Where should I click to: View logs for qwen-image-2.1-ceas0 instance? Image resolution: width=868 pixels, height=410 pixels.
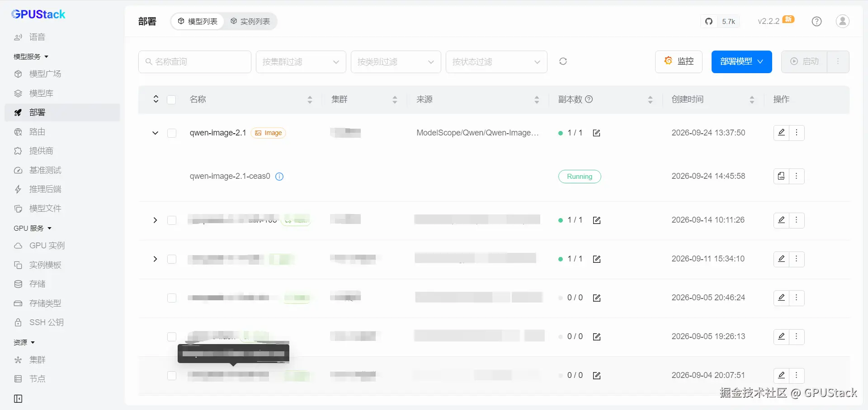coord(781,176)
